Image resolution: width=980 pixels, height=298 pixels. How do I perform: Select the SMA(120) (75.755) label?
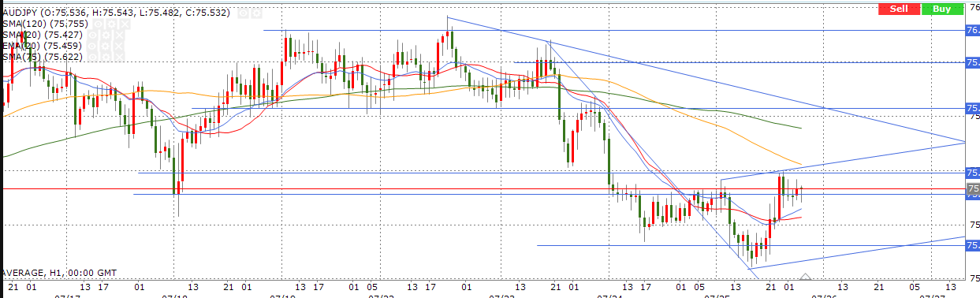click(46, 24)
